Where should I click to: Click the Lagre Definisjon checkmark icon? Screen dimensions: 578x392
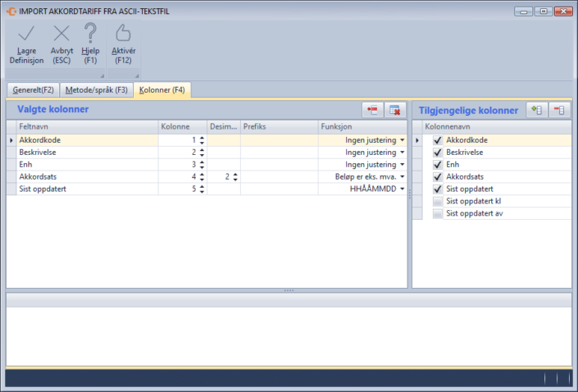click(x=26, y=34)
